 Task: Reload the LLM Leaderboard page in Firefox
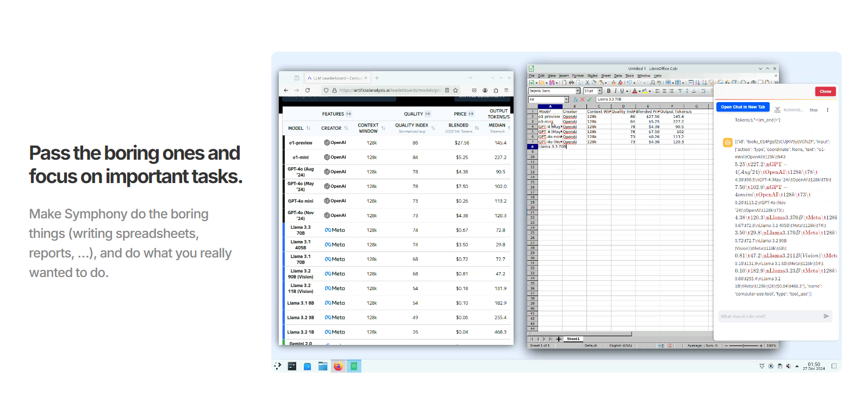click(308, 90)
